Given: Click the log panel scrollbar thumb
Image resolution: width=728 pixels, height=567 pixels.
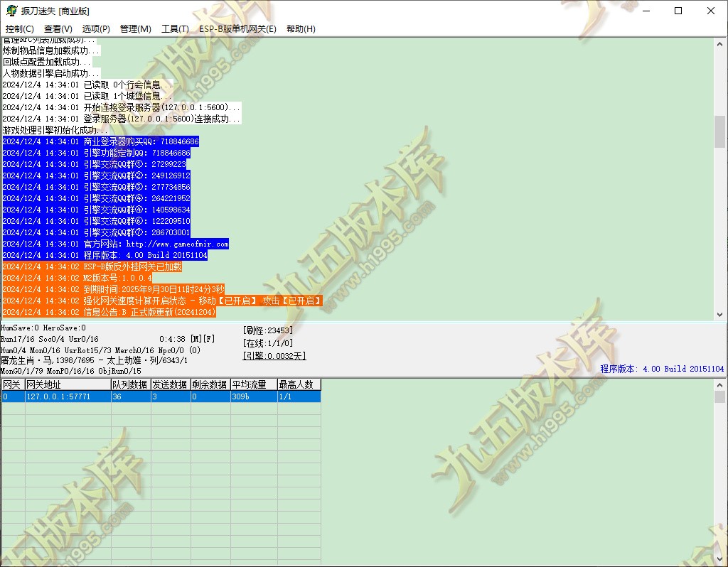Looking at the screenshot, I should tap(719, 131).
